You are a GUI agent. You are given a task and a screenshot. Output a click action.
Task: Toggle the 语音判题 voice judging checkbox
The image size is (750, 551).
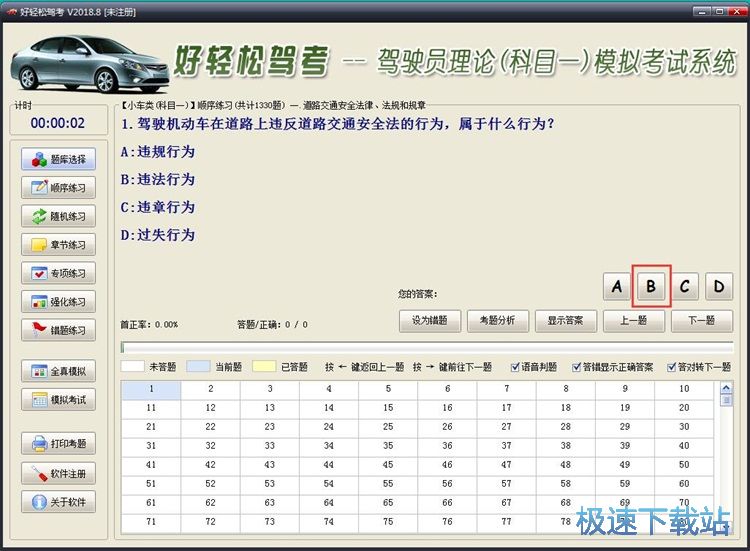(516, 367)
